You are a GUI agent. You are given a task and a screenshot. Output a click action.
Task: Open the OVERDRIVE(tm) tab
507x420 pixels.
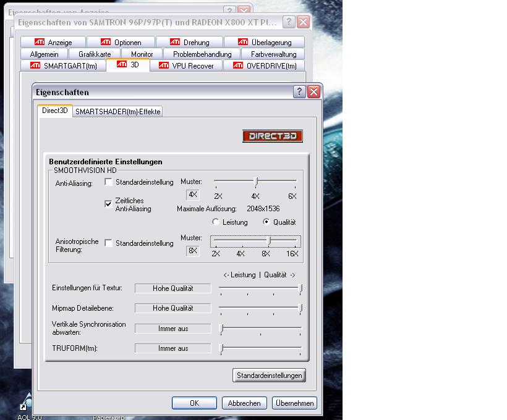(x=265, y=65)
